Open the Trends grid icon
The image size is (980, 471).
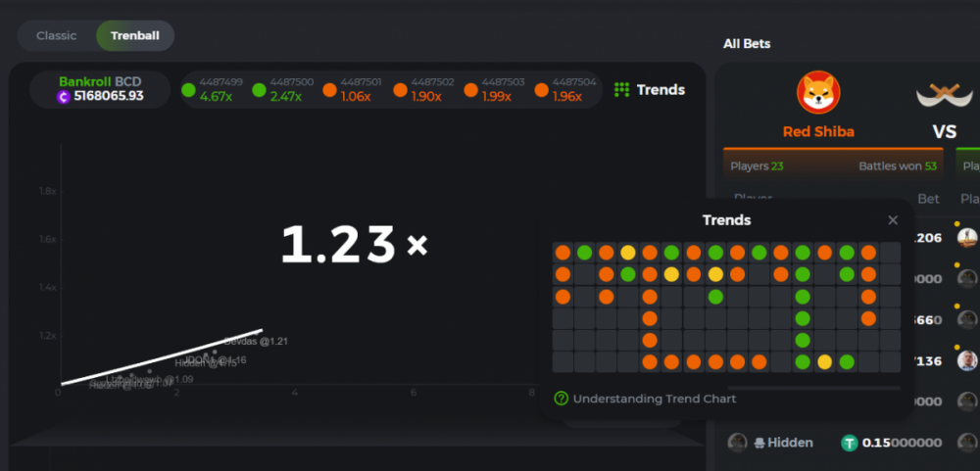621,90
